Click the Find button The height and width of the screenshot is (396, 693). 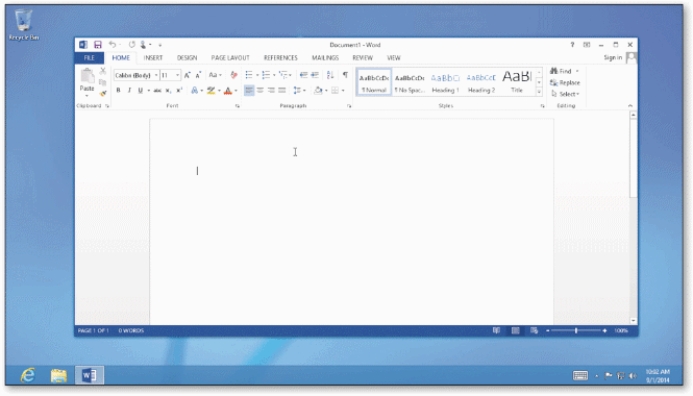(x=561, y=71)
